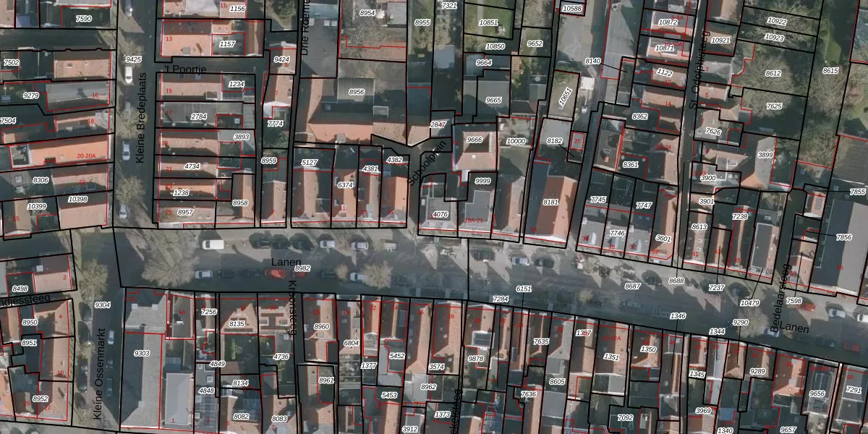Select parcel labeled 5127
Image resolution: width=868 pixels, height=434 pixels.
click(x=310, y=163)
